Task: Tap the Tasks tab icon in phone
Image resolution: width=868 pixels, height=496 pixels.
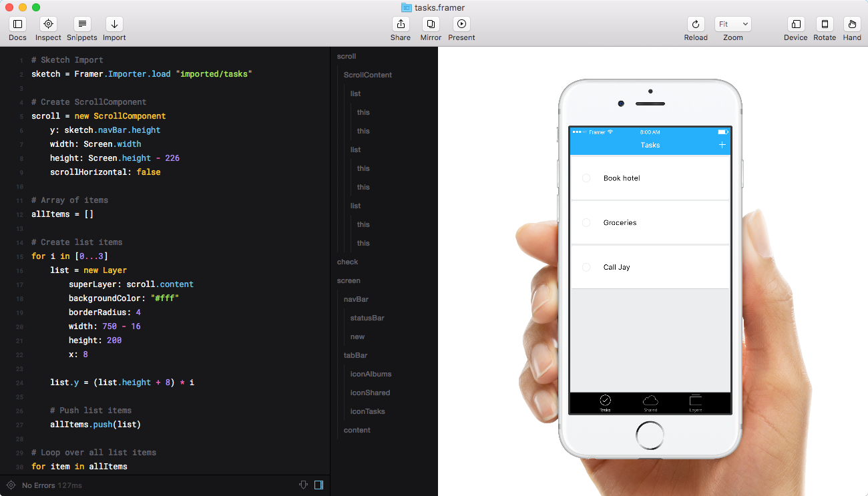Action: coord(605,403)
